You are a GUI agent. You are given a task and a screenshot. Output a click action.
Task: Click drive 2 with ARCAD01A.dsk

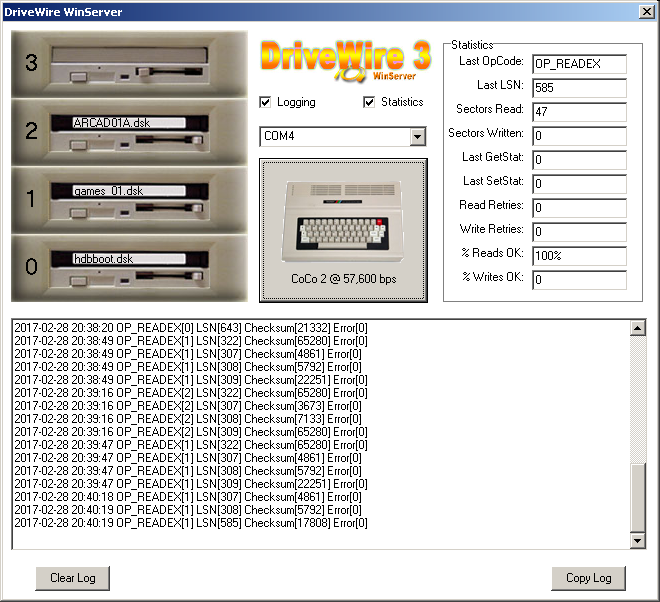click(x=130, y=132)
